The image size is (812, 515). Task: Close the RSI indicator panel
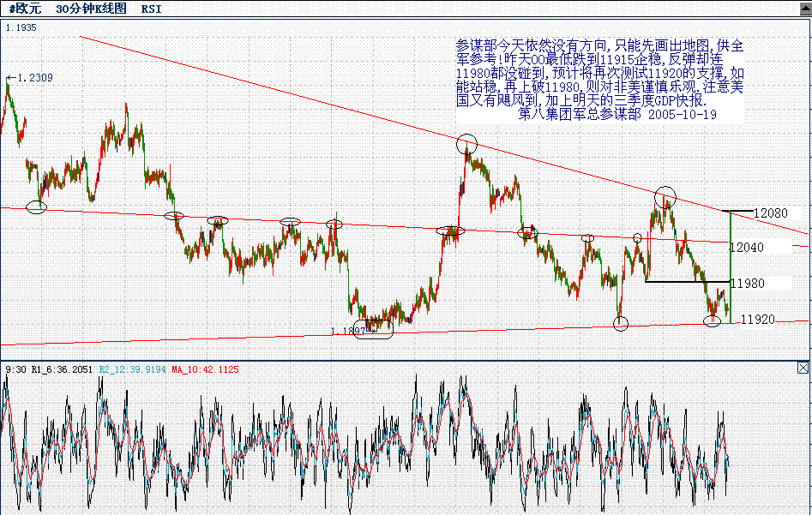pos(803,368)
